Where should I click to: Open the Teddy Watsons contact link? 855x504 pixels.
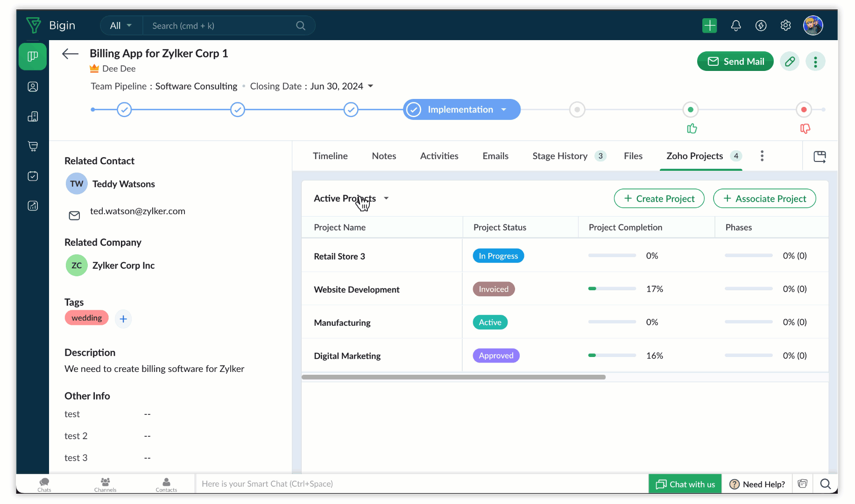point(123,184)
